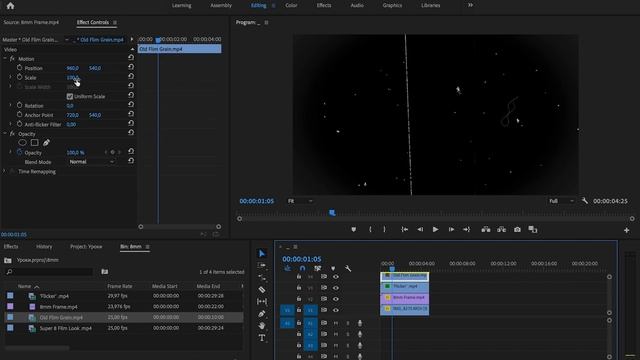The image size is (640, 360).
Task: Reset the Position parameter
Action: pos(131,67)
